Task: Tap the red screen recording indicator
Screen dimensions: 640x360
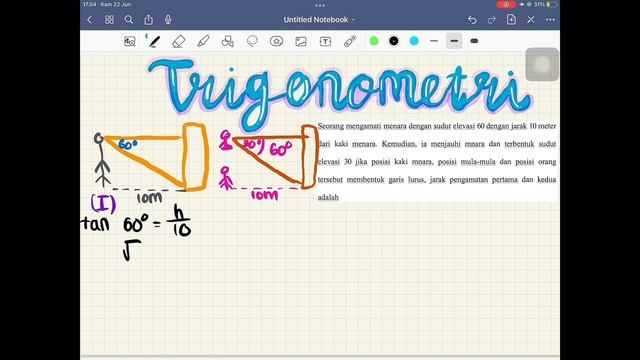Action: tap(506, 4)
